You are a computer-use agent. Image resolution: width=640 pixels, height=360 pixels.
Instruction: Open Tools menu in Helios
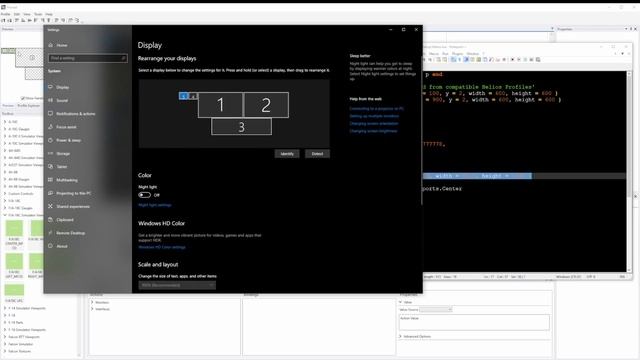[38, 14]
